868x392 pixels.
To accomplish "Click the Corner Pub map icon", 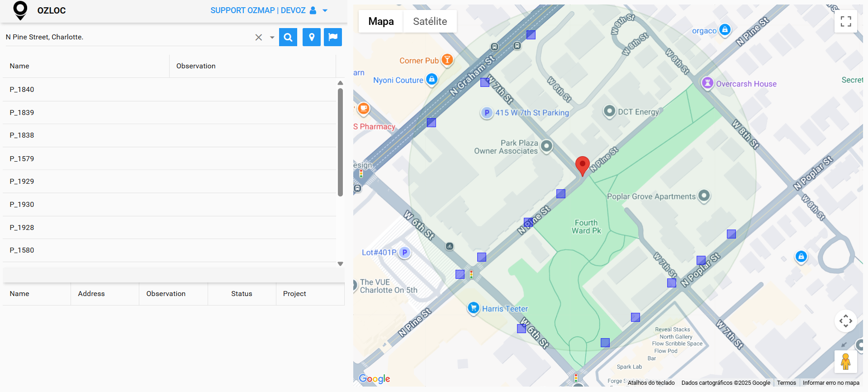I will (x=447, y=59).
